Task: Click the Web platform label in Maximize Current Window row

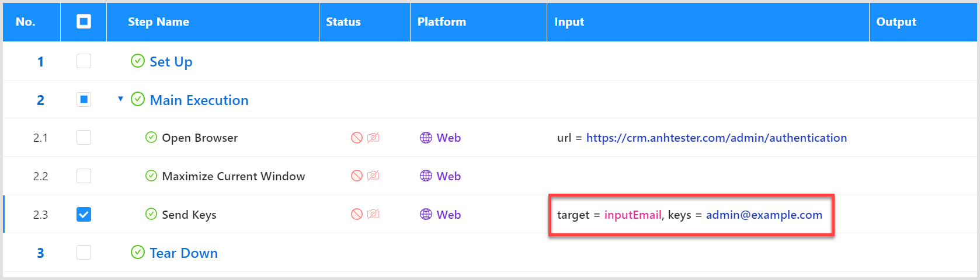Action: [x=449, y=176]
